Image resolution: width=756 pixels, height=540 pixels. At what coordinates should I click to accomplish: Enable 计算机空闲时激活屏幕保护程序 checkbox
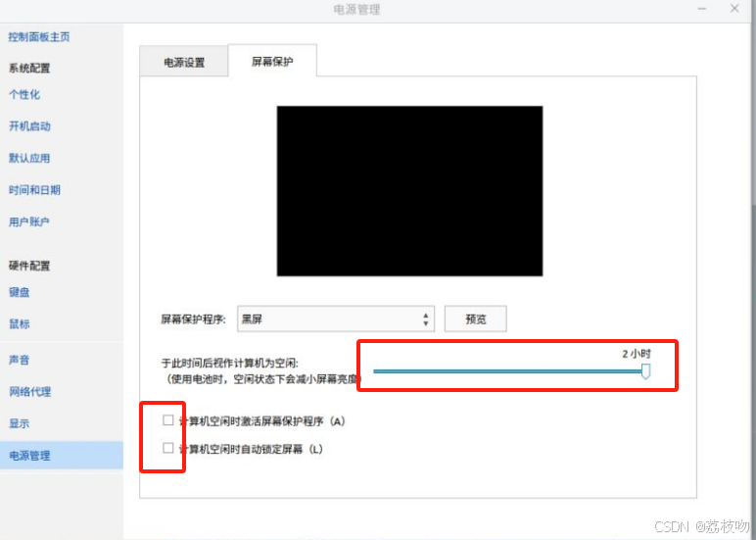[167, 420]
